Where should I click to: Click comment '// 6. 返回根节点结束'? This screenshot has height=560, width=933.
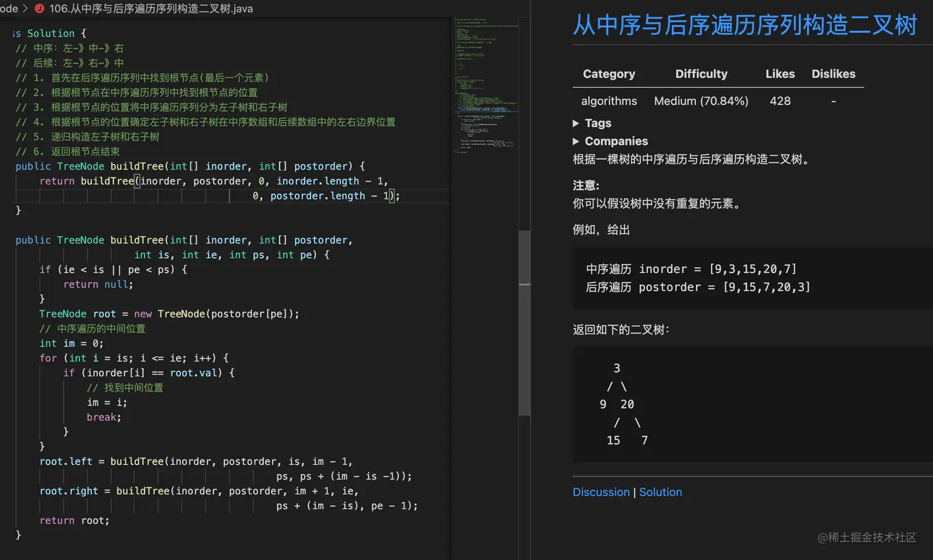pos(68,152)
